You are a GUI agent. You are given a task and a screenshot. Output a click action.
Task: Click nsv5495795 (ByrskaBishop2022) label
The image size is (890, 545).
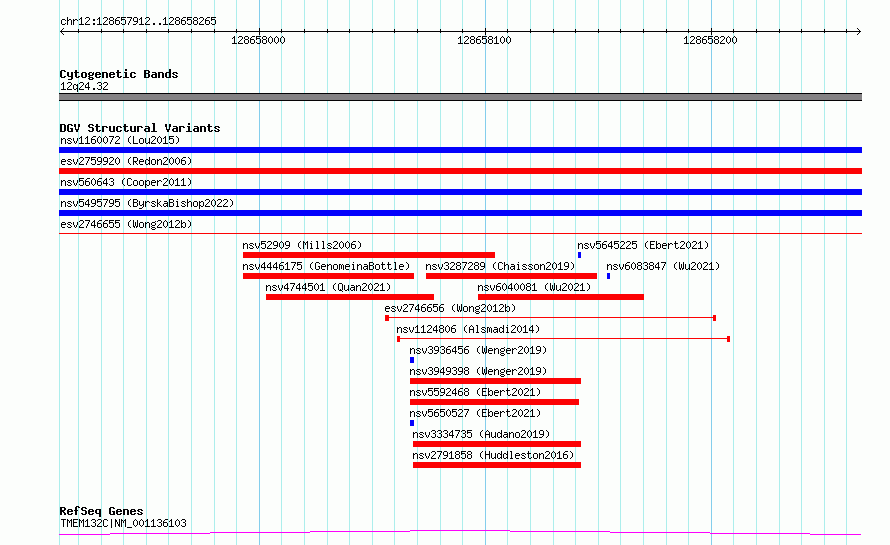pos(147,203)
